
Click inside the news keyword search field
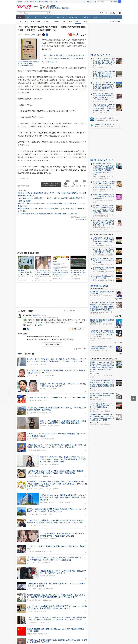32,13
